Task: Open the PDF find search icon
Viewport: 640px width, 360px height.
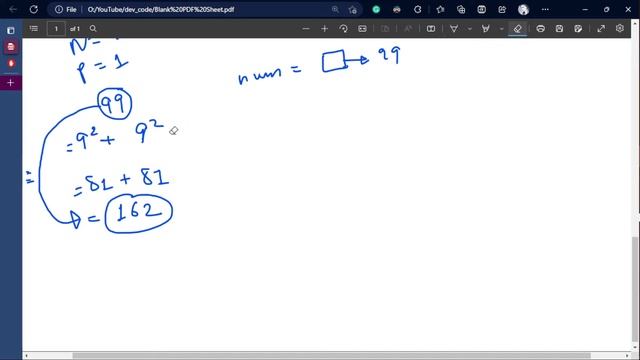Action: 93,29
